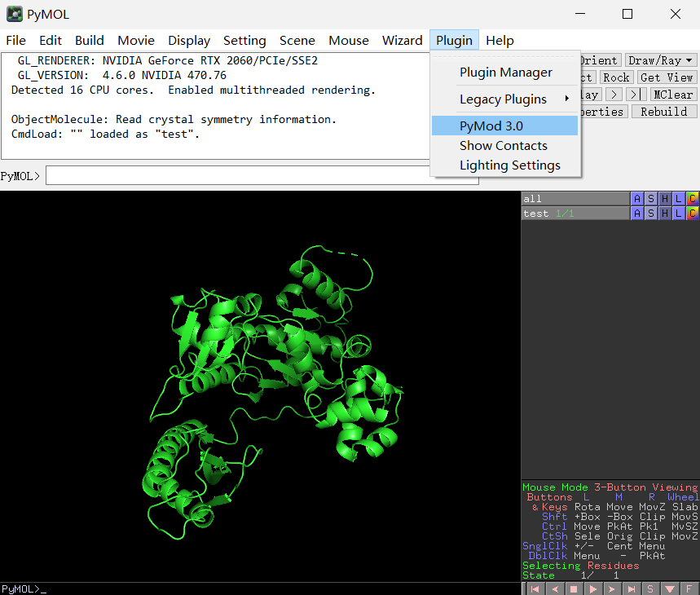
Task: Click the PyMOL title bar app icon
Action: coord(15,15)
